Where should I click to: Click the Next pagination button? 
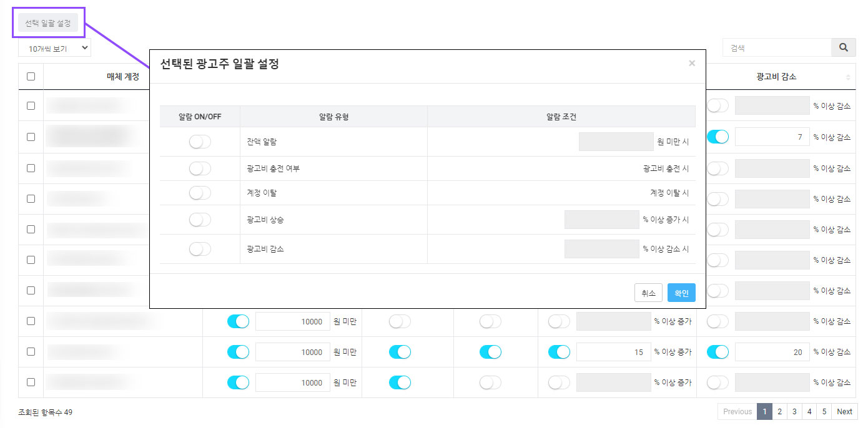(844, 411)
